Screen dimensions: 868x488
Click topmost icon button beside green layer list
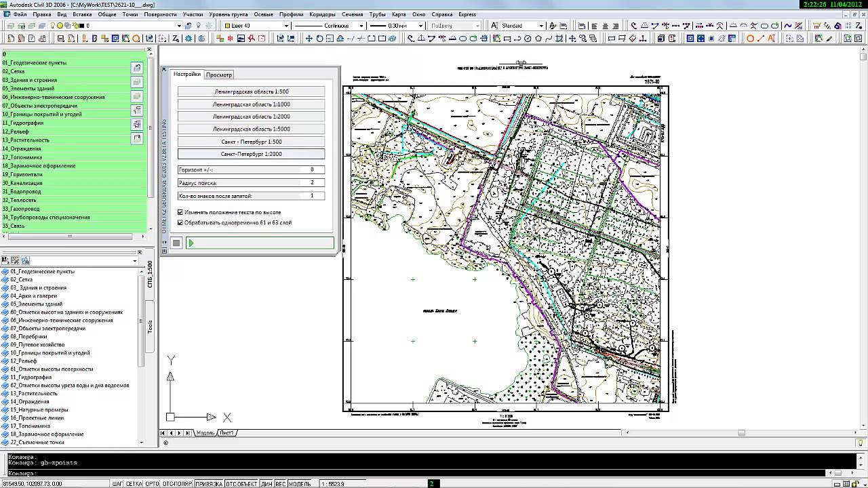pyautogui.click(x=136, y=68)
